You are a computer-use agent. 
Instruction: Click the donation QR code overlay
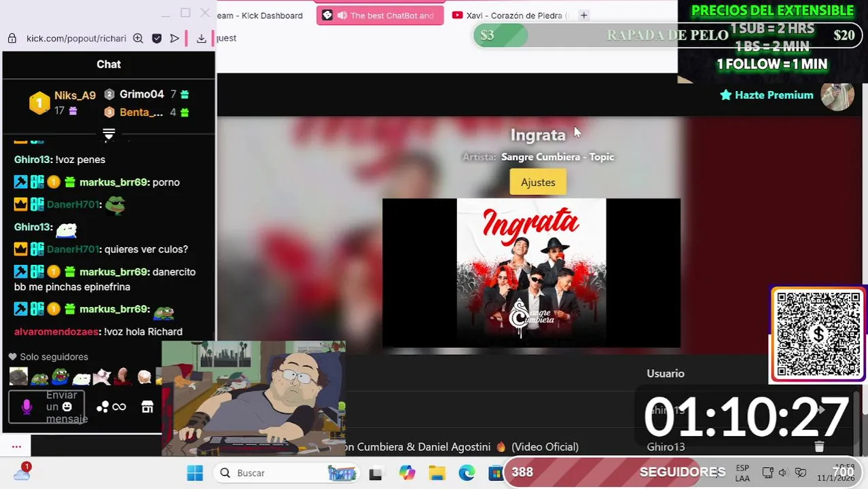click(x=818, y=334)
